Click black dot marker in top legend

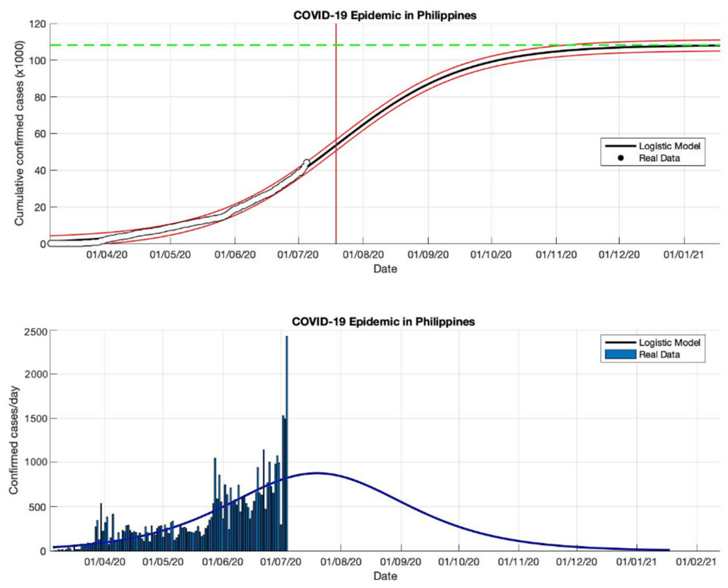click(621, 158)
